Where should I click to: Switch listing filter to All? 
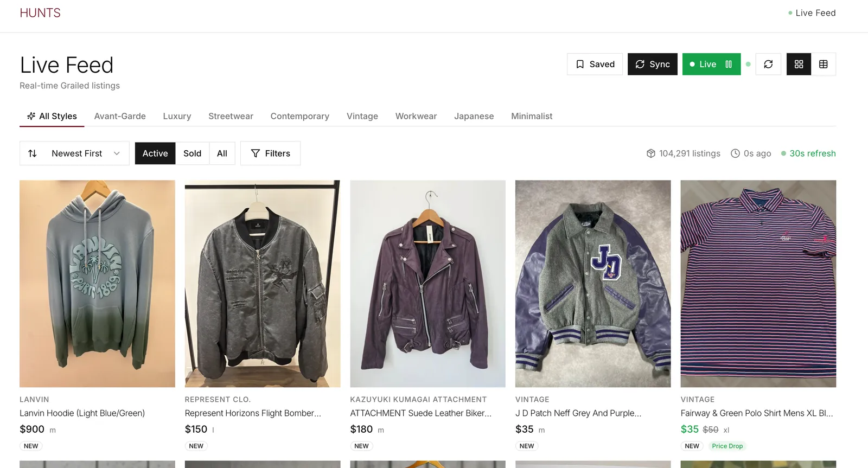[222, 153]
